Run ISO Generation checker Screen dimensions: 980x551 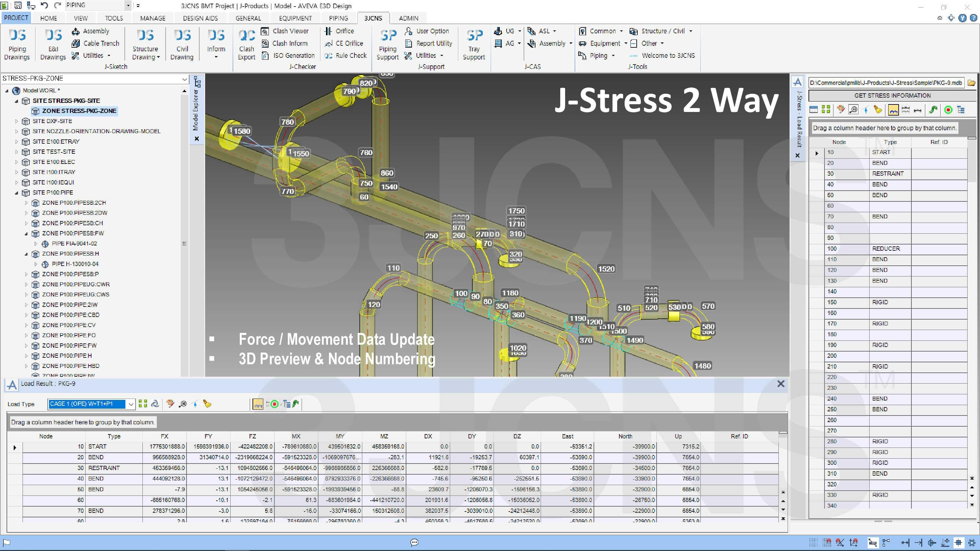point(288,55)
